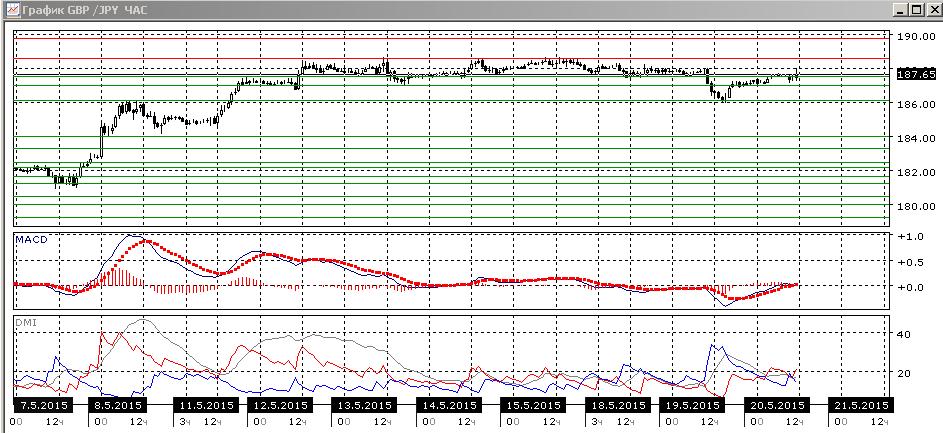This screenshot has width=943, height=433.
Task: Select the 13.5.2015 date label
Action: pyautogui.click(x=362, y=405)
